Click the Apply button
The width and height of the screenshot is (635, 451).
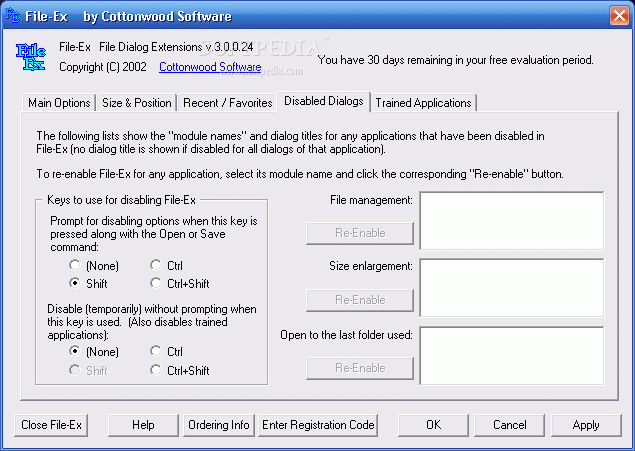(x=586, y=425)
